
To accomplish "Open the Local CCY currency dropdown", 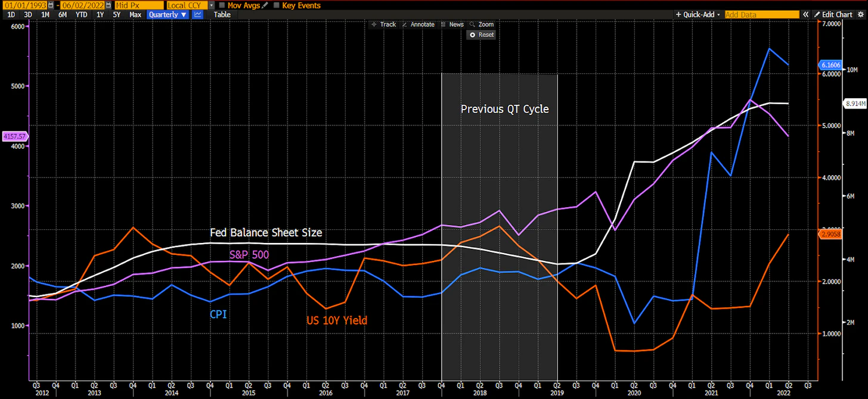I will (212, 5).
